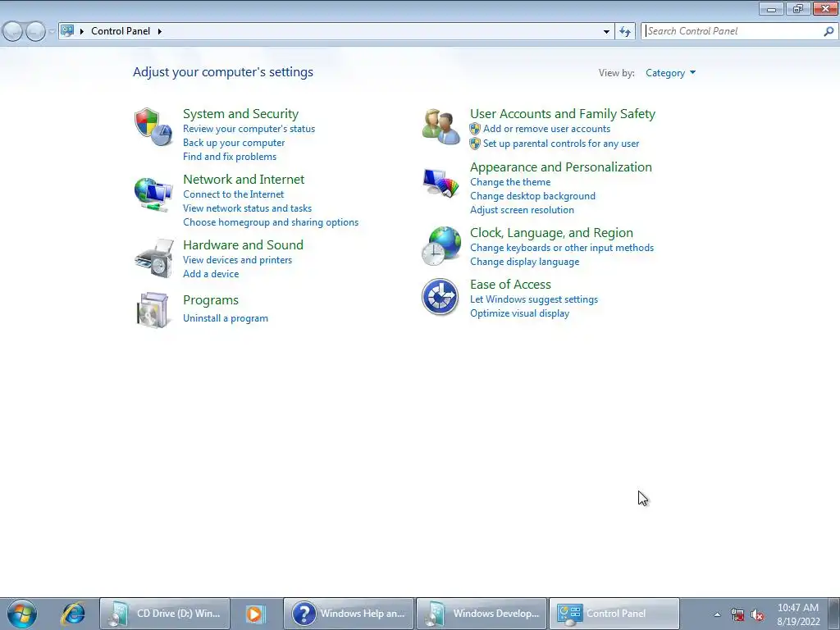Click the Back navigation arrow button
Viewport: 840px width, 630px height.
point(13,32)
